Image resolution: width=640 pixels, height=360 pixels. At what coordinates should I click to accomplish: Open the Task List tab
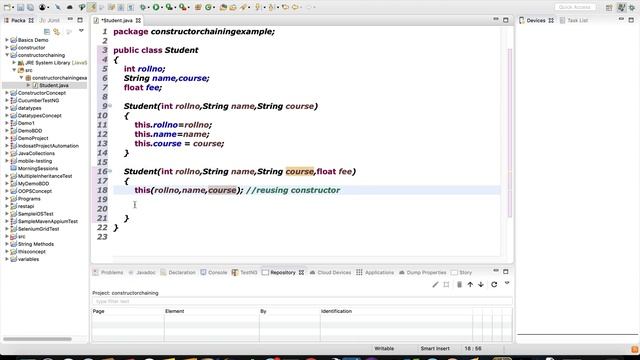[x=574, y=20]
